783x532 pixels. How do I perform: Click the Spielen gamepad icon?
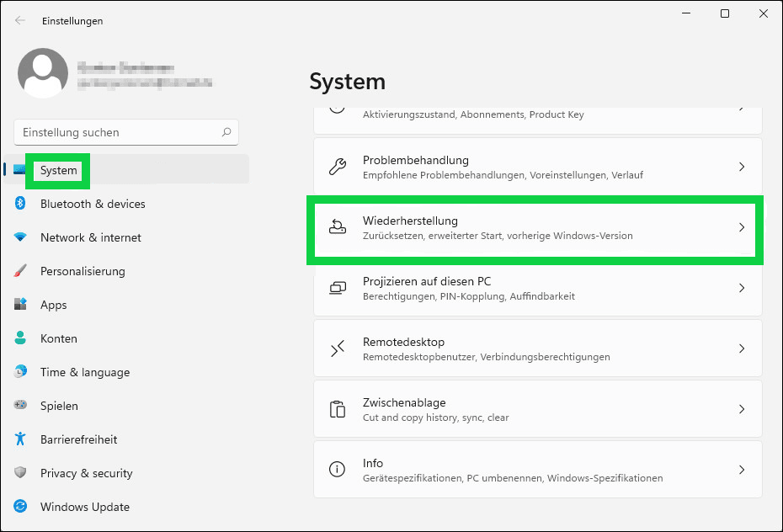point(20,405)
